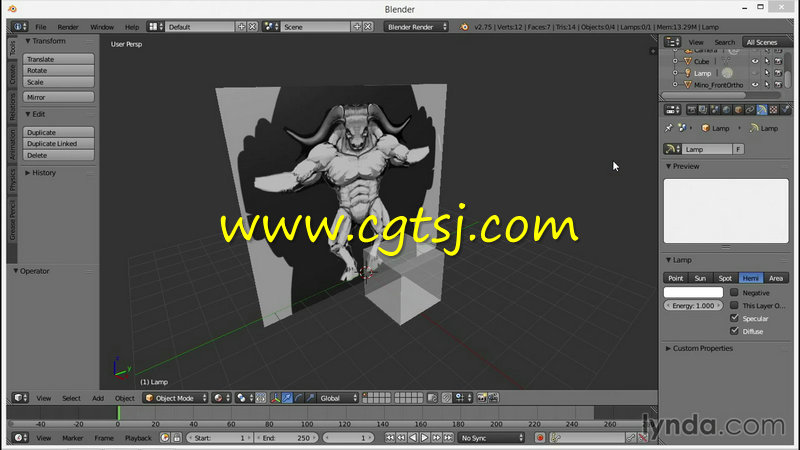Toggle selectability cursor for Cube row

point(767,61)
